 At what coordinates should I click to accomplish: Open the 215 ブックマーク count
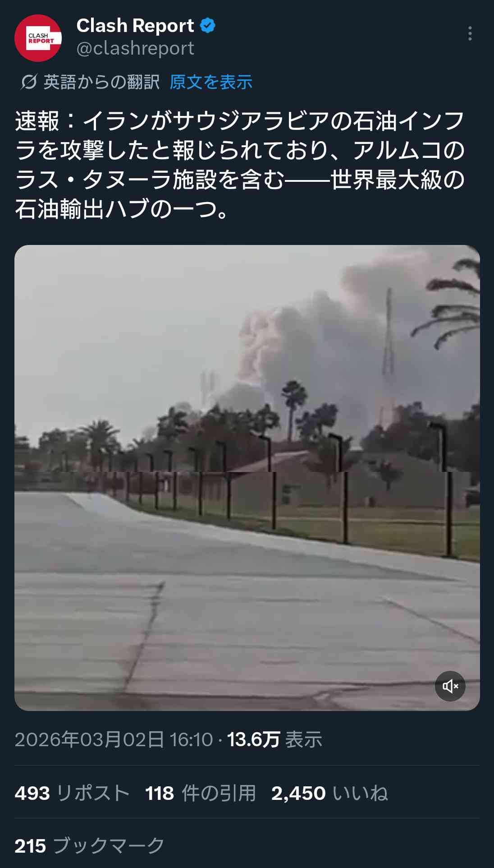90,846
